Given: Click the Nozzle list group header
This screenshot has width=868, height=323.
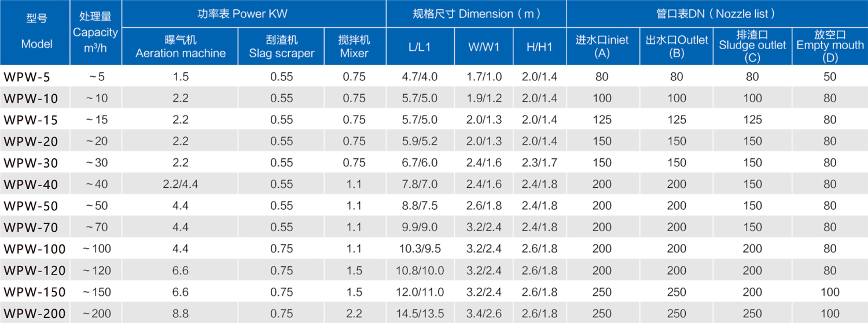Looking at the screenshot, I should click(716, 14).
